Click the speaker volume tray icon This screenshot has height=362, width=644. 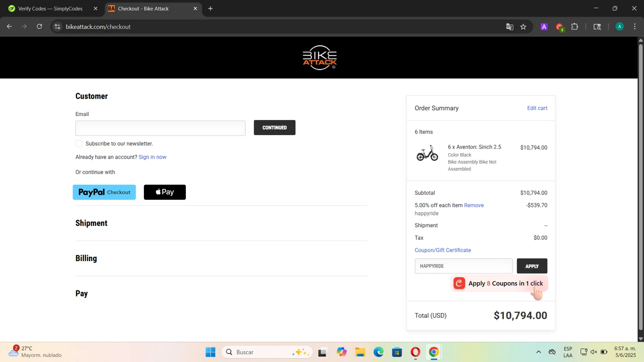click(594, 352)
